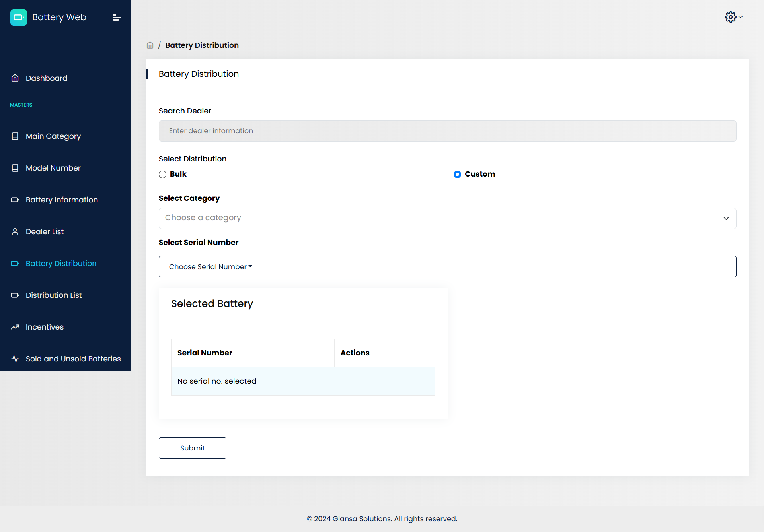Click the home breadcrumb icon
764x532 pixels.
(x=150, y=45)
